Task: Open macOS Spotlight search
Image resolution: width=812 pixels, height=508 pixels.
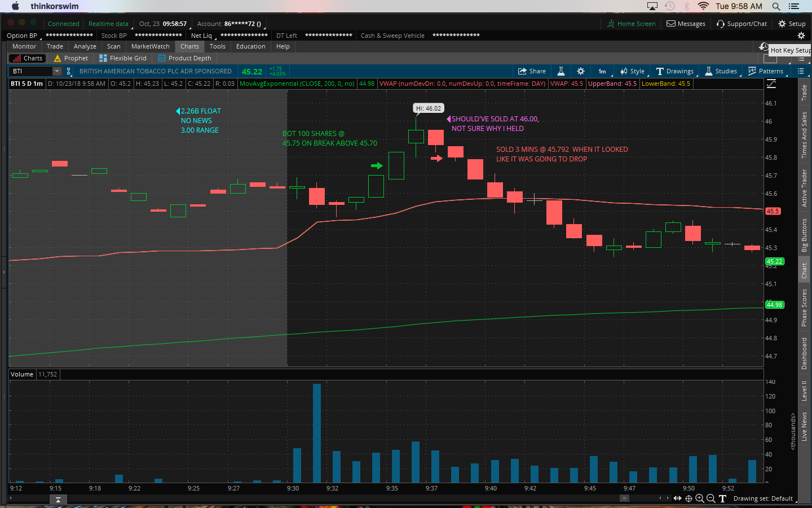Action: click(776, 6)
